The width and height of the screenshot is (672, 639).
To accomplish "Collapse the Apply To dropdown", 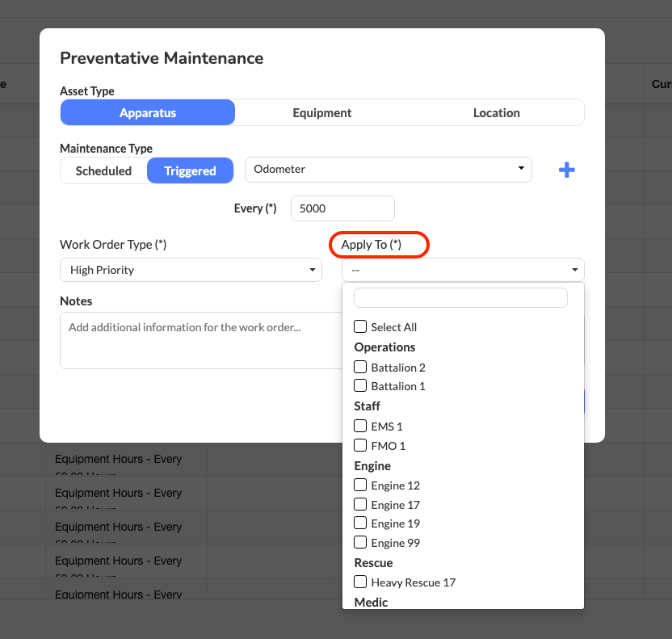I will (462, 270).
